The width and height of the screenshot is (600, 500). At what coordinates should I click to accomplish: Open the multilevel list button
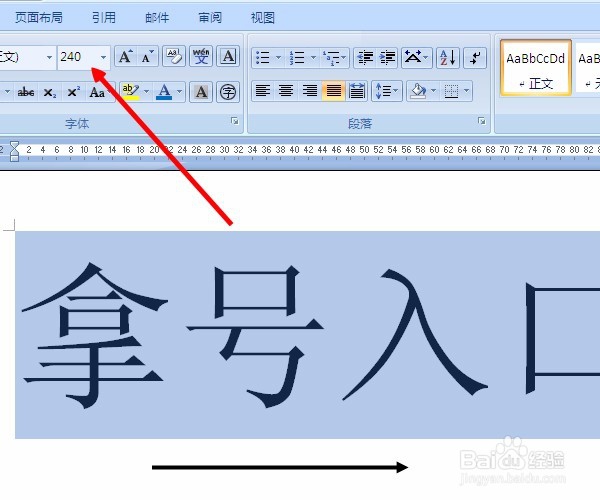coord(334,57)
